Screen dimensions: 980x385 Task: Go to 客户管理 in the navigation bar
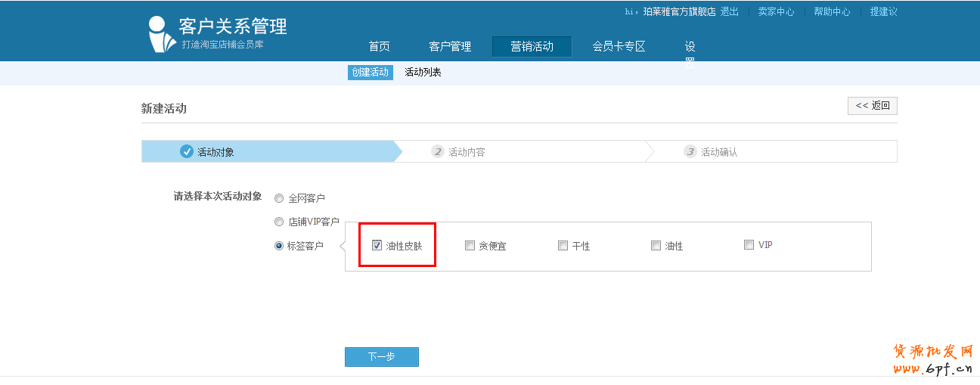[450, 47]
